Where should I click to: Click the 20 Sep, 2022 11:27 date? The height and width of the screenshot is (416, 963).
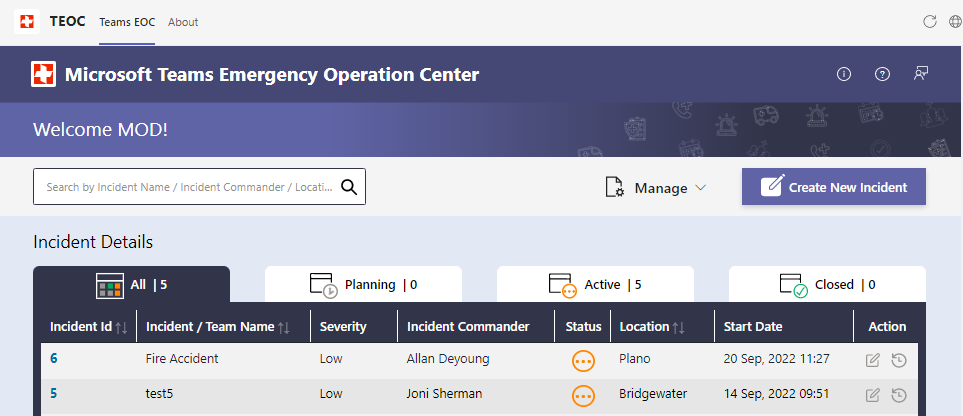click(777, 359)
